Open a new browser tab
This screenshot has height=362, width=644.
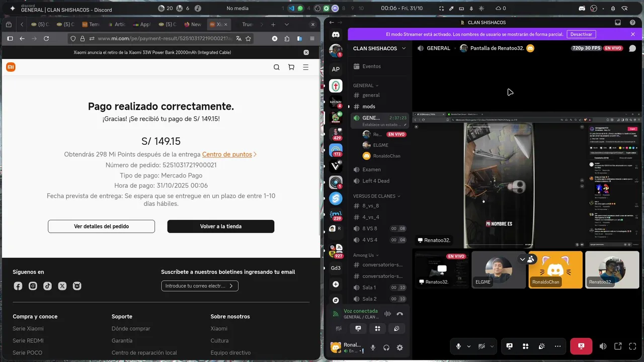tap(273, 24)
